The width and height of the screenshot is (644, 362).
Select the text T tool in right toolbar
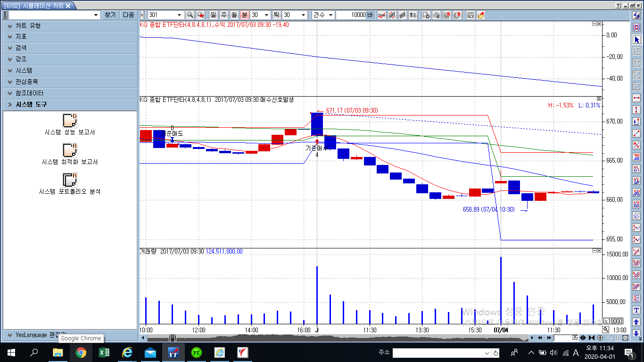pos(636,310)
